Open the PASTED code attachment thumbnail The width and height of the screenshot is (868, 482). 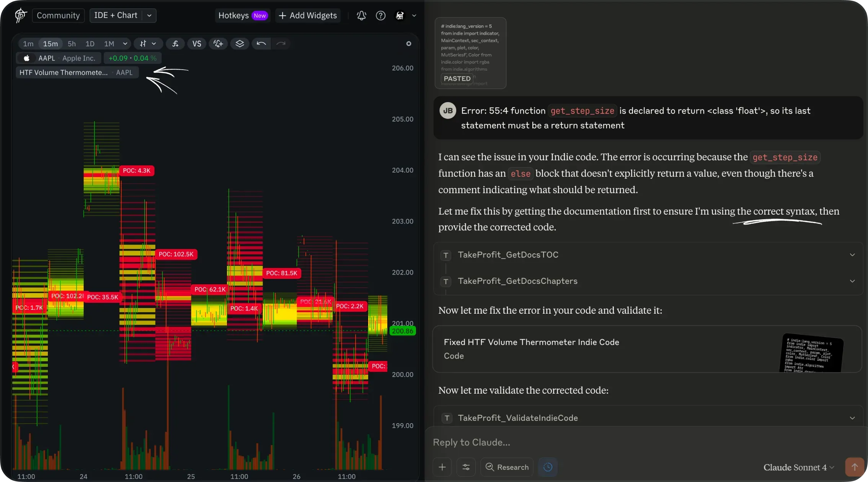[470, 53]
